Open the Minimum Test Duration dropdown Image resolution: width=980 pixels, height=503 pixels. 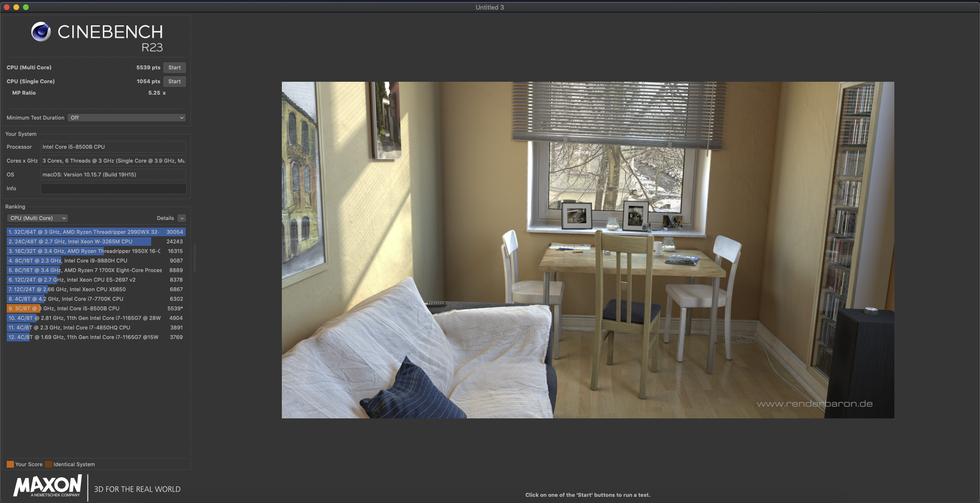pyautogui.click(x=127, y=118)
